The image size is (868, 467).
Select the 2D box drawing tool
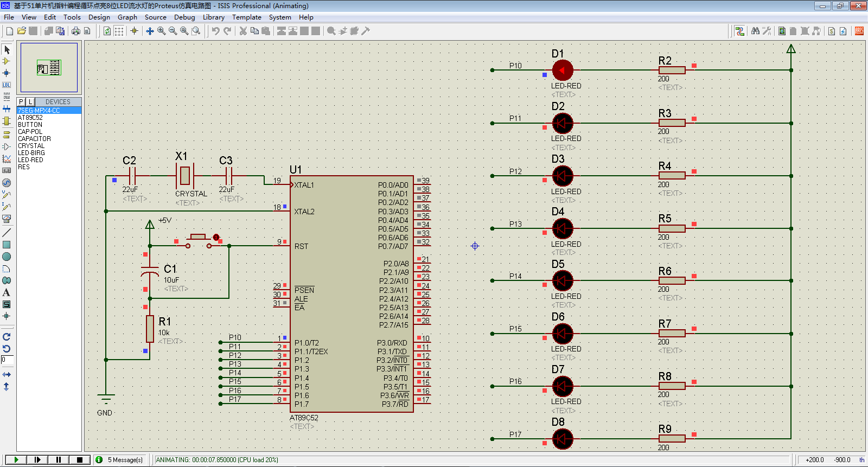[7, 245]
